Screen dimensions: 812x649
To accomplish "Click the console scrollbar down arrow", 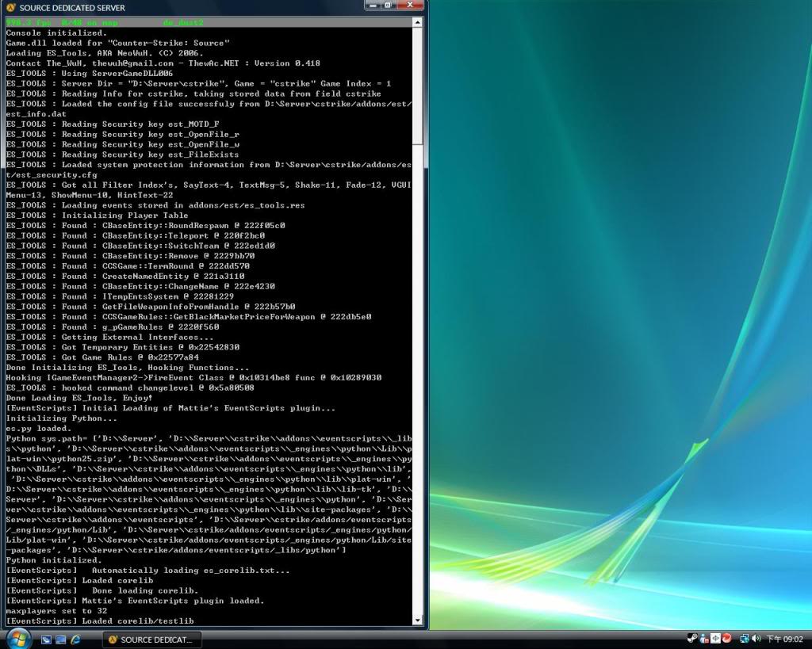I will [418, 620].
